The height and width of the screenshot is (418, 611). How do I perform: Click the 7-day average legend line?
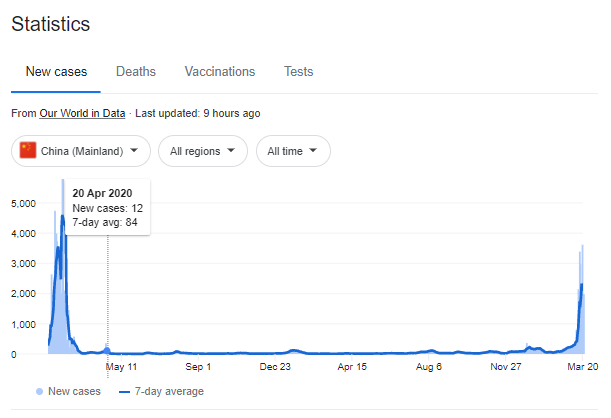click(x=125, y=391)
